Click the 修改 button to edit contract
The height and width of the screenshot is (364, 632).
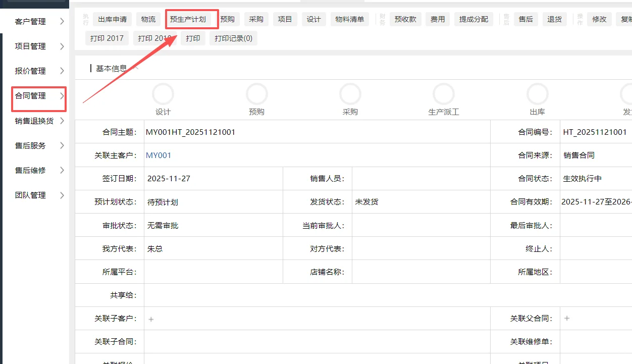[x=599, y=19]
